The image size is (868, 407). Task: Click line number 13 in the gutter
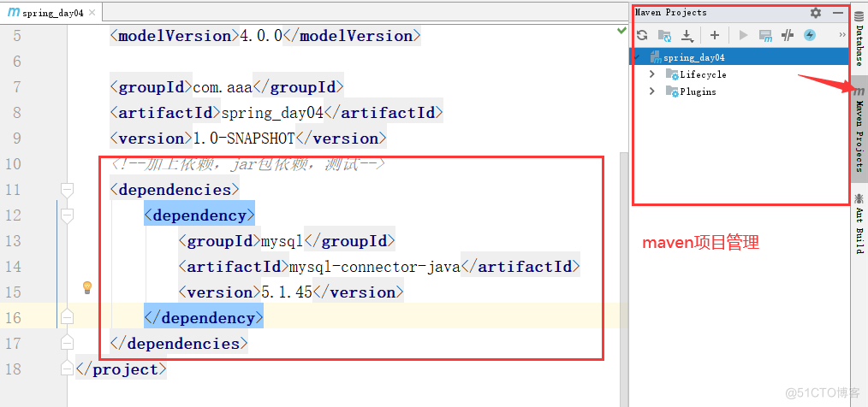[12, 240]
